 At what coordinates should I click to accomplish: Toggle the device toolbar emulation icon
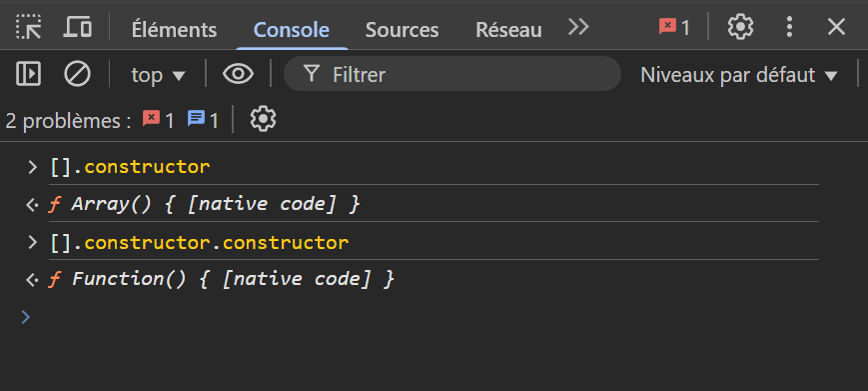click(x=78, y=27)
